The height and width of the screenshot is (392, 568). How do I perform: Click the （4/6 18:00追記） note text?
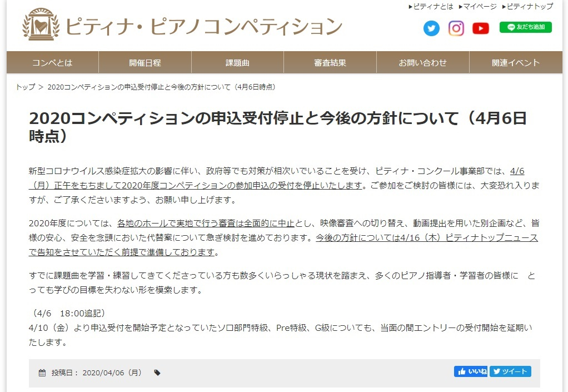click(x=68, y=314)
